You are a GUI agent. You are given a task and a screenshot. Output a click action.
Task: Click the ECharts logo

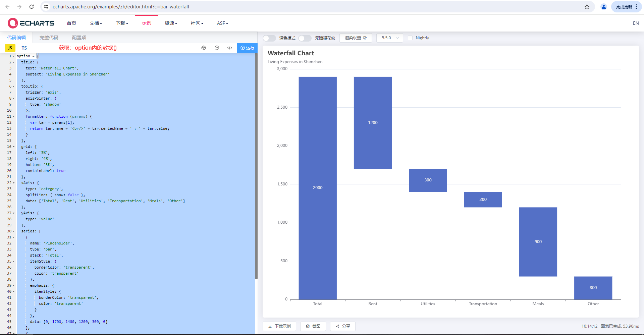(31, 23)
